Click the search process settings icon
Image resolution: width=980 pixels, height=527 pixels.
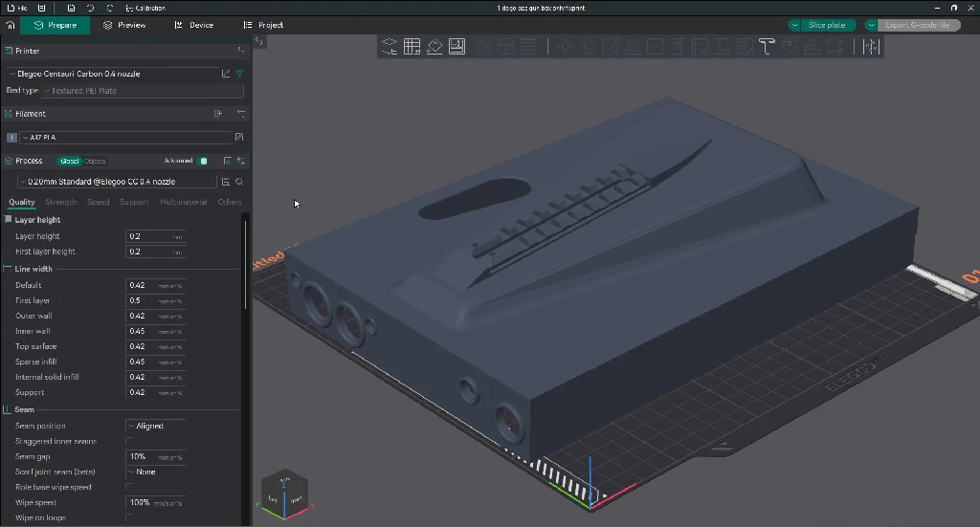(x=239, y=181)
